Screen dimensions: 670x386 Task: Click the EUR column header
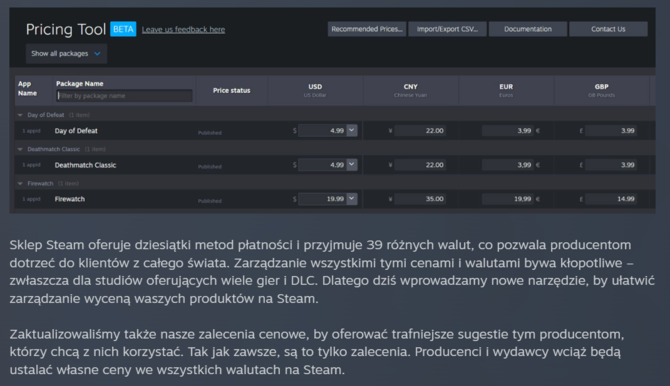click(506, 90)
